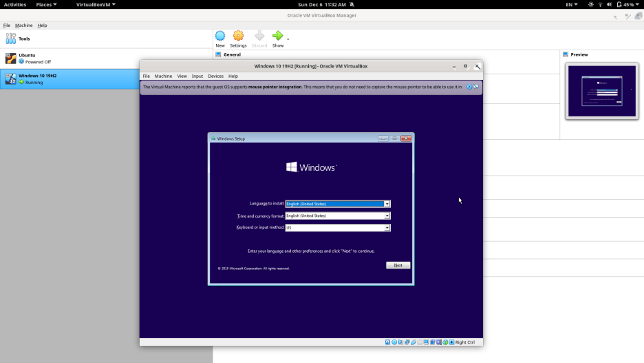Minimize the Windows Setup dialog
The image size is (644, 363).
tap(383, 138)
